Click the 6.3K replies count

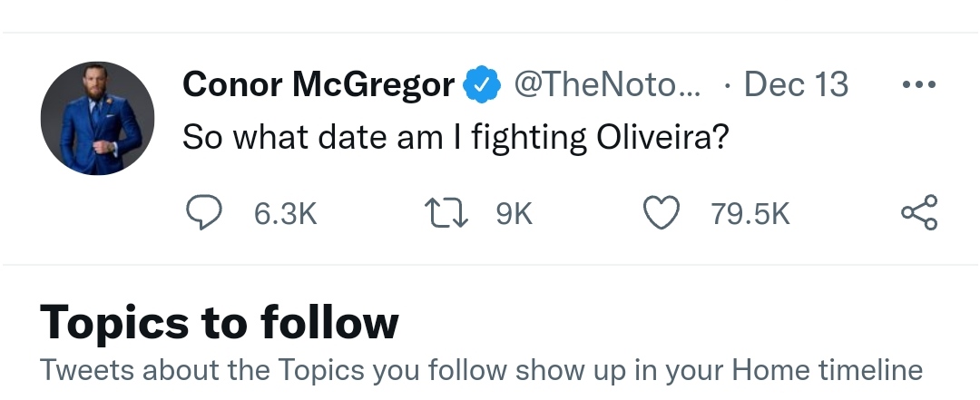tap(285, 214)
